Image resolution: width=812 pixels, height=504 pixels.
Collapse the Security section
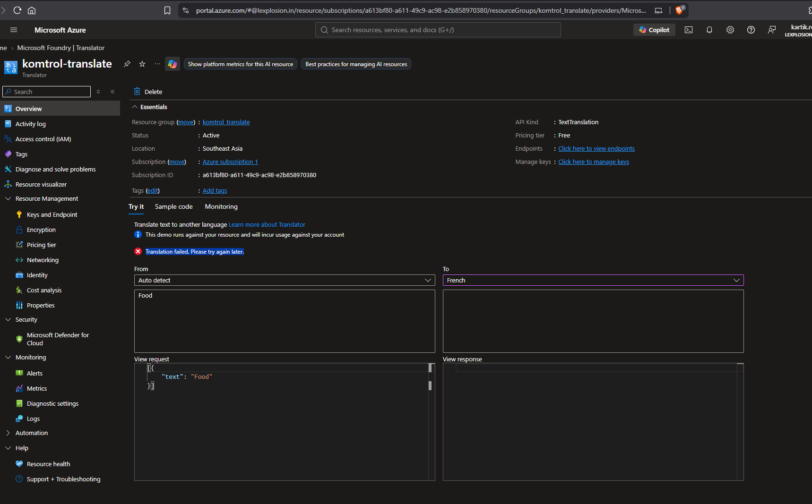[8, 319]
